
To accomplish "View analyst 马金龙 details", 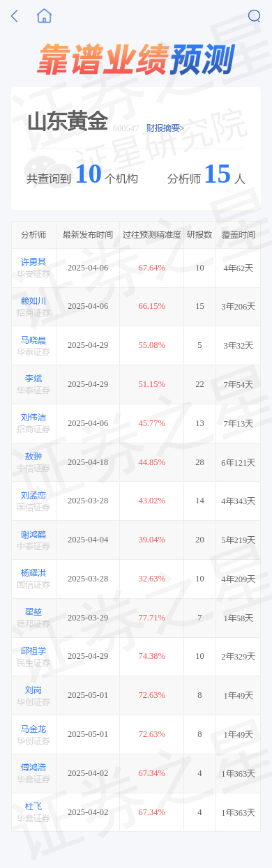I will (x=33, y=729).
